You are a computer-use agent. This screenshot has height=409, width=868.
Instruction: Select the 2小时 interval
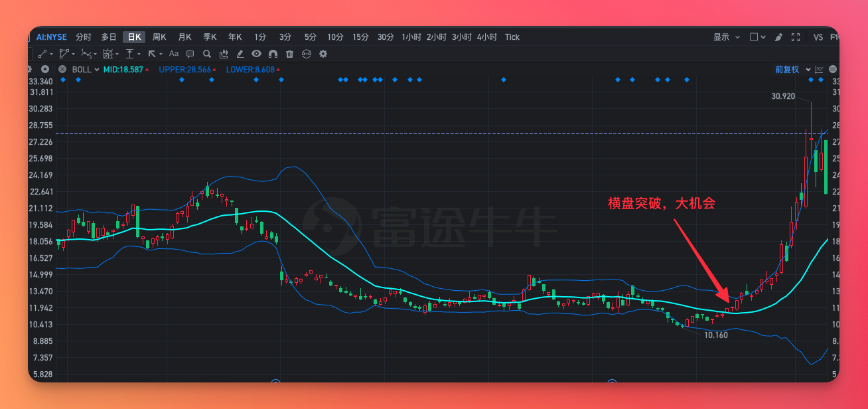tap(437, 37)
